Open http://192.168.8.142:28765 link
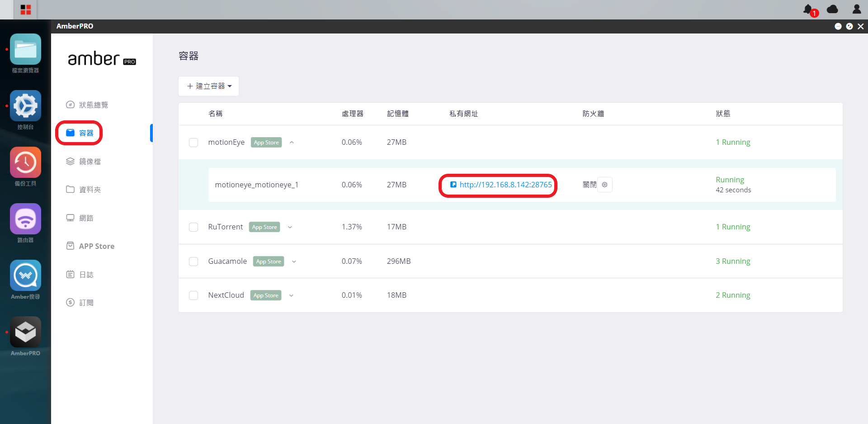The height and width of the screenshot is (424, 868). coord(505,185)
